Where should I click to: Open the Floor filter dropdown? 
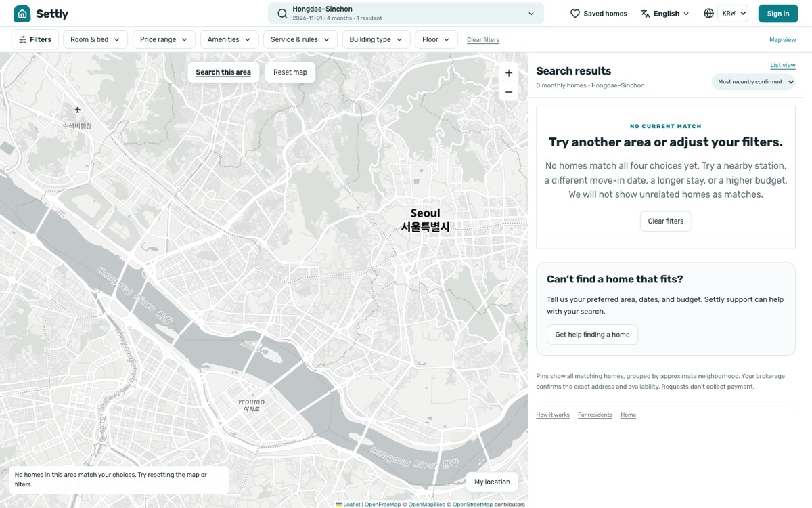436,39
